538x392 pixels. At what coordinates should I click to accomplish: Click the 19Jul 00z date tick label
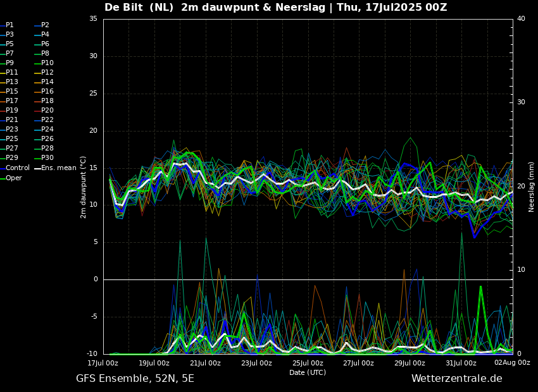click(154, 363)
